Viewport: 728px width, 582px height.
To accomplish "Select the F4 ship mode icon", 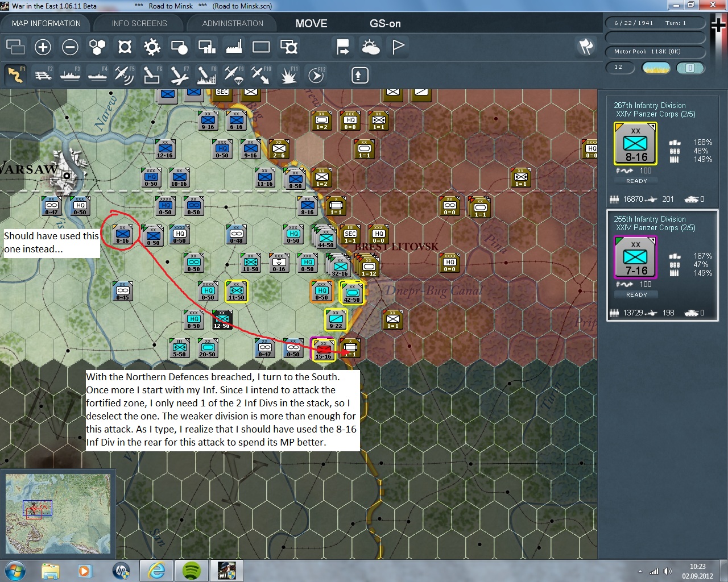I will [98, 75].
